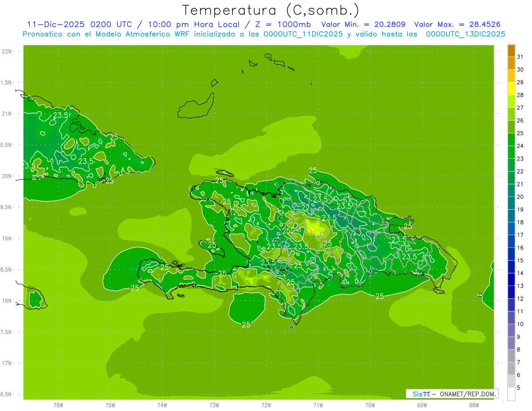Pick the white legend swatch below 5
The height and width of the screenshot is (411, 532).
511,394
